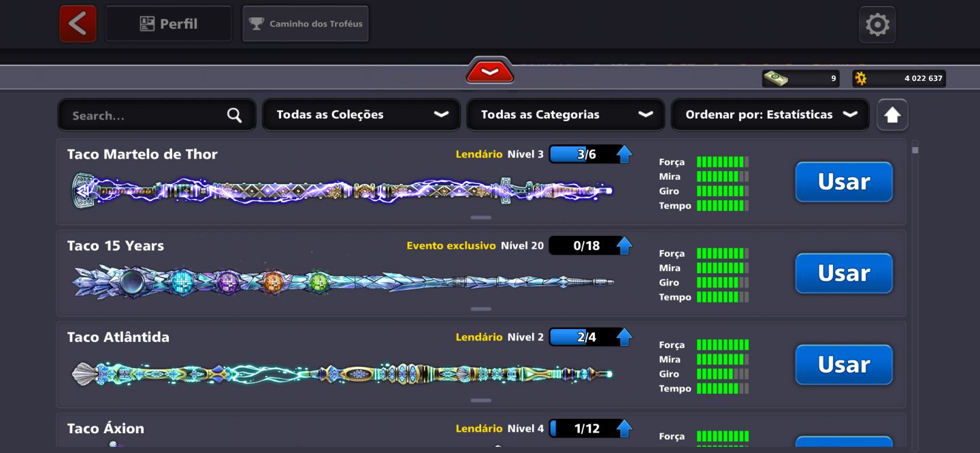Screen dimensions: 980x453
Task: Tap the cash bills icon
Action: point(776,78)
